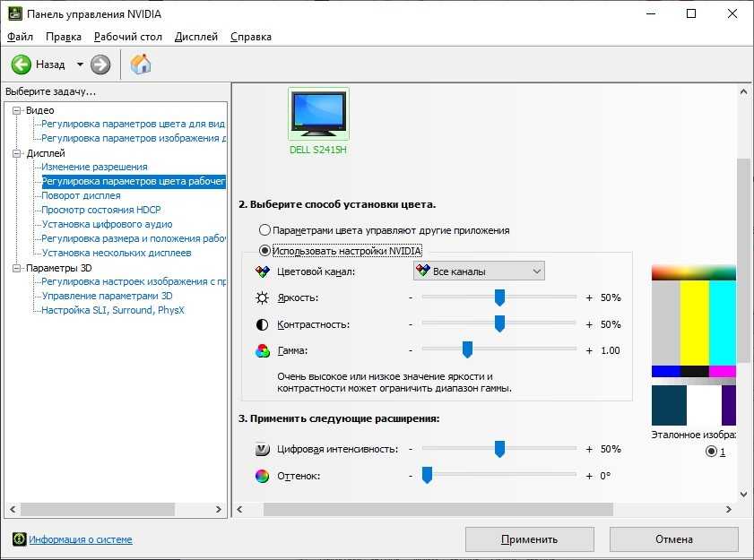The width and height of the screenshot is (754, 560).
Task: Click the plus sign of Яркость slider
Action: point(589,298)
